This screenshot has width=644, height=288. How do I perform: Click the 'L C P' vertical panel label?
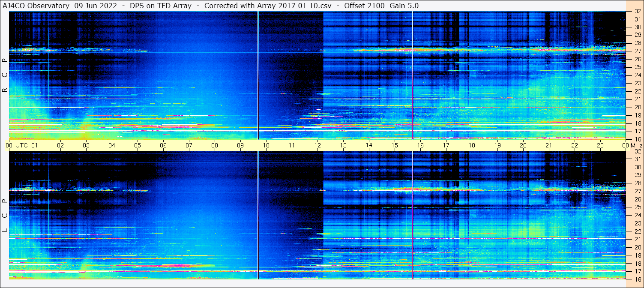[x=5, y=216]
